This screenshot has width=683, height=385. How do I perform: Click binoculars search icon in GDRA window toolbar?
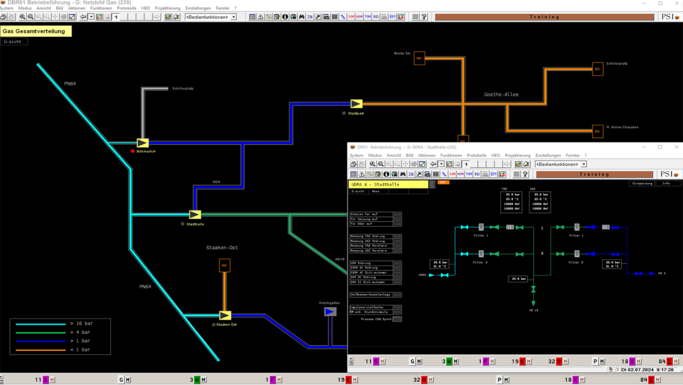coord(403,174)
